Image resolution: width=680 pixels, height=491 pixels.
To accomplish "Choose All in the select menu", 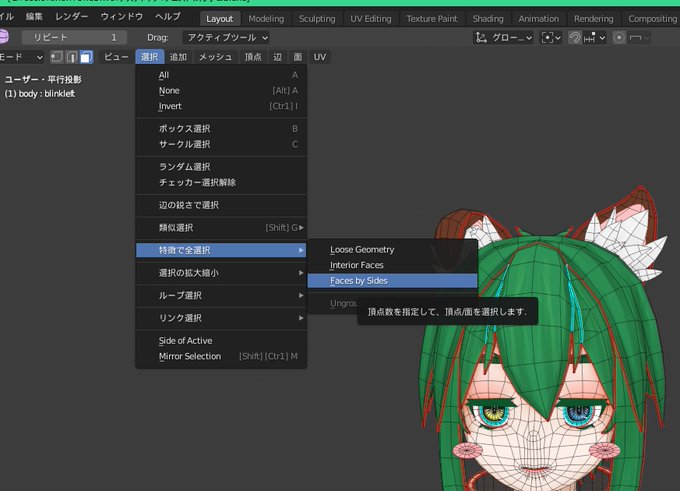I will pos(221,75).
